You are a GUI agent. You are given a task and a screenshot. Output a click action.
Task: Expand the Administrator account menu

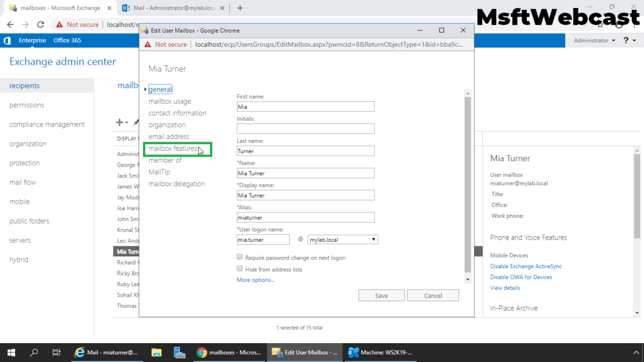click(x=594, y=40)
